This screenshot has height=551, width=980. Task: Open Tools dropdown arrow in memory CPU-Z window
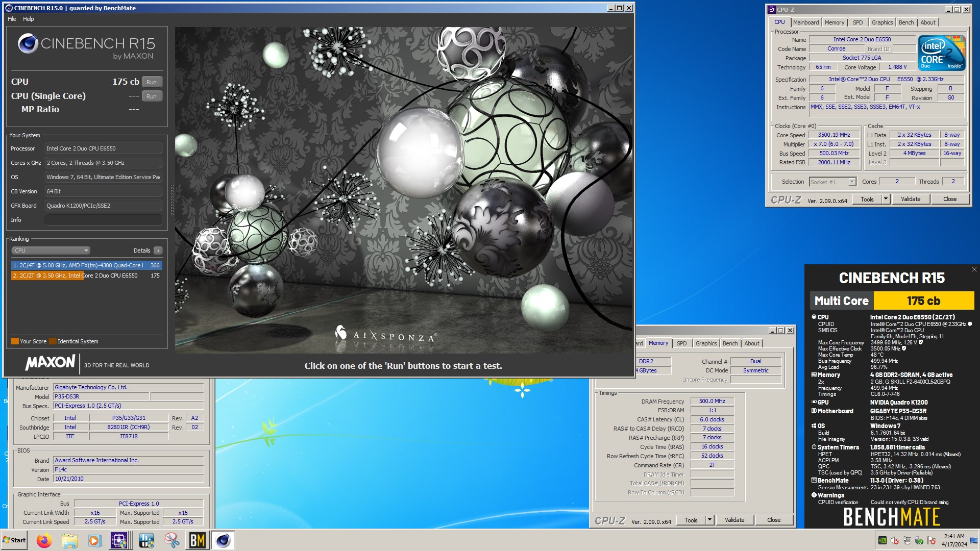coord(709,520)
